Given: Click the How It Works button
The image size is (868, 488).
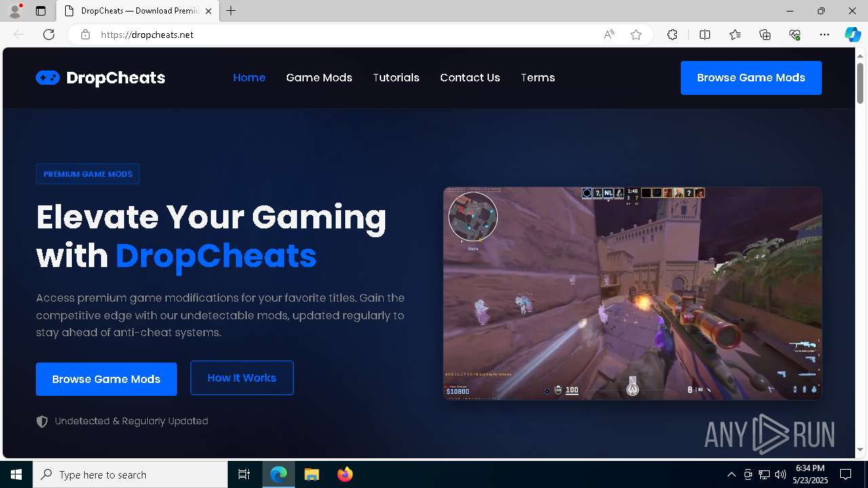Looking at the screenshot, I should (242, 378).
